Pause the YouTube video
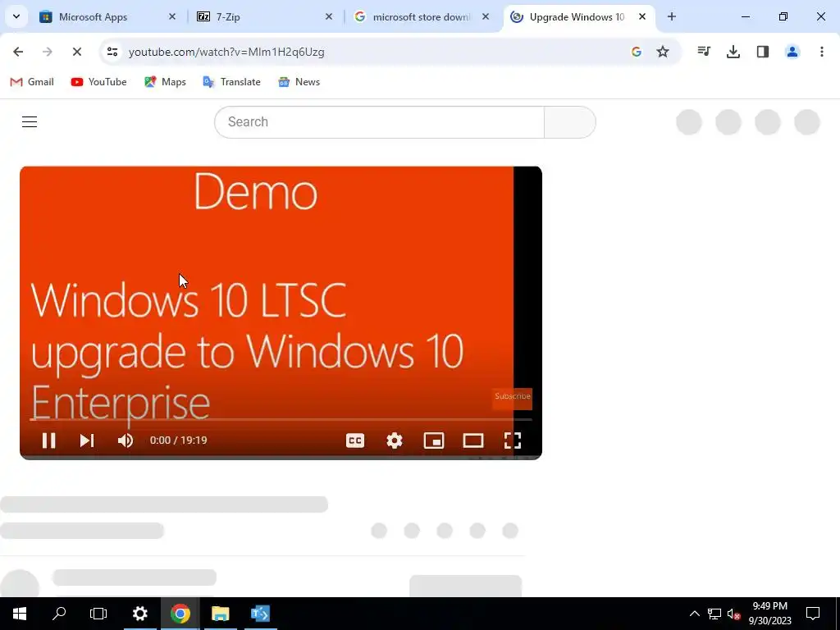 (48, 441)
